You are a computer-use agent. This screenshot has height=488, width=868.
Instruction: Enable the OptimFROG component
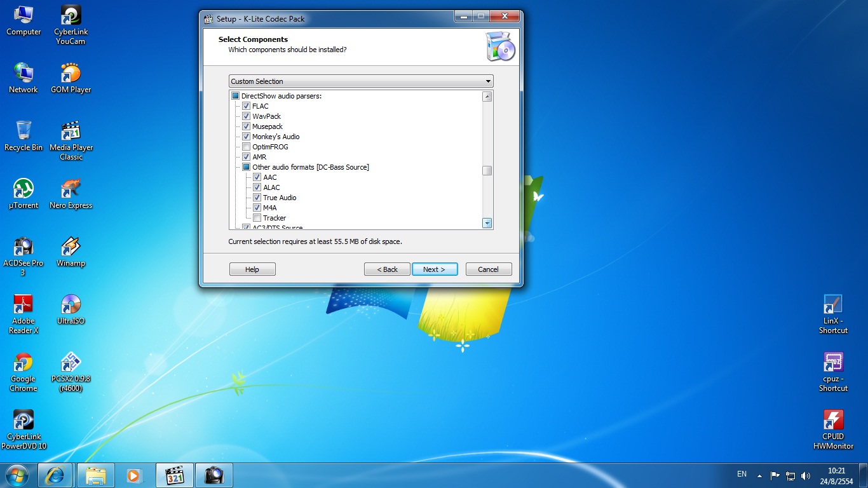tap(246, 147)
